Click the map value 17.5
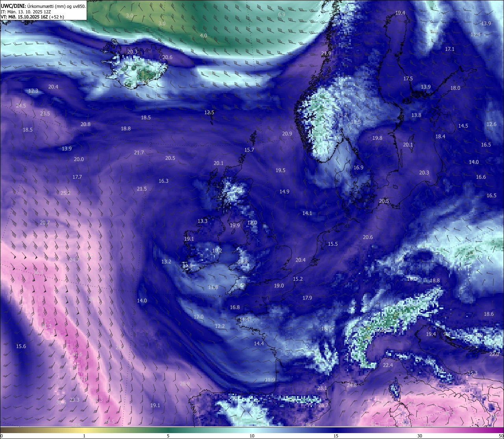This screenshot has width=504, height=439. (408, 78)
